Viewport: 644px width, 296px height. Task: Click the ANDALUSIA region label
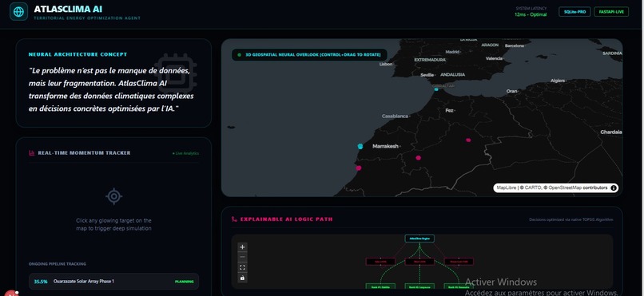[x=452, y=75]
